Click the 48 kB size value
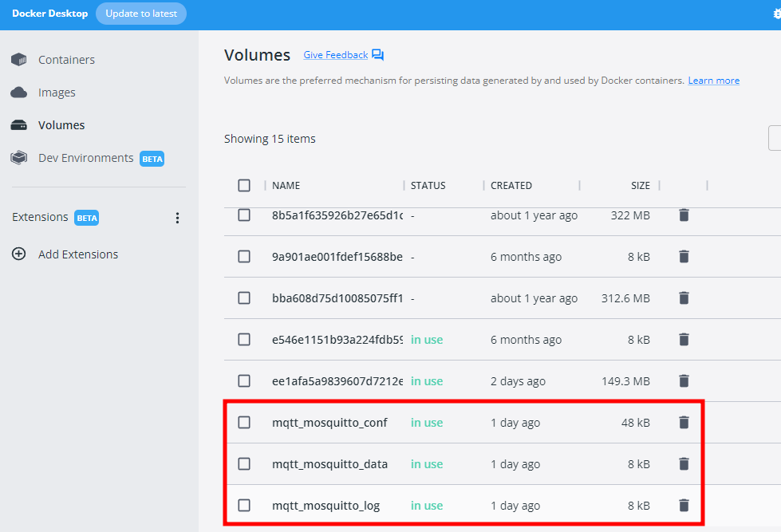This screenshot has width=781, height=532. pos(636,423)
